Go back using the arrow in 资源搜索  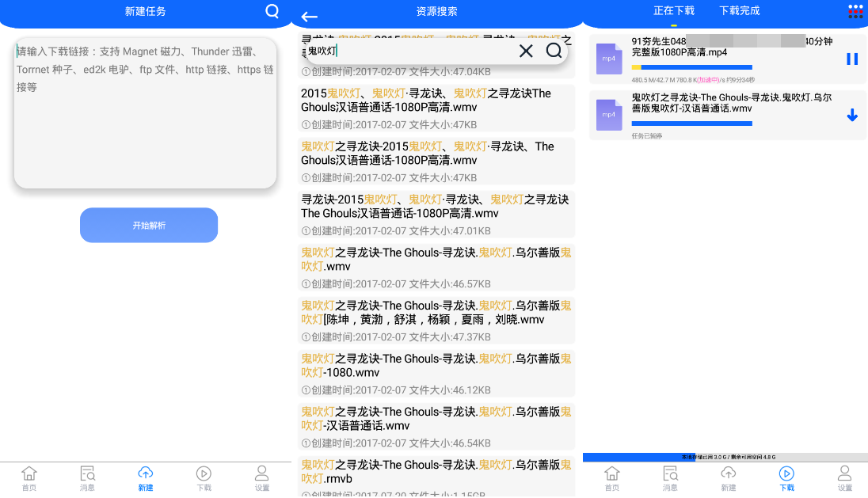pyautogui.click(x=310, y=17)
